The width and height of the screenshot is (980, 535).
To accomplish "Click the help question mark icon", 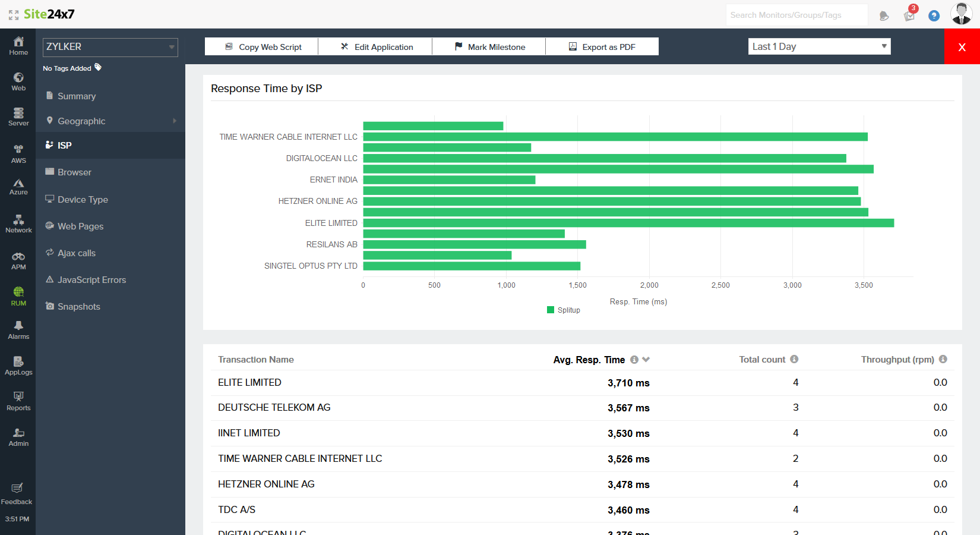I will click(x=934, y=16).
